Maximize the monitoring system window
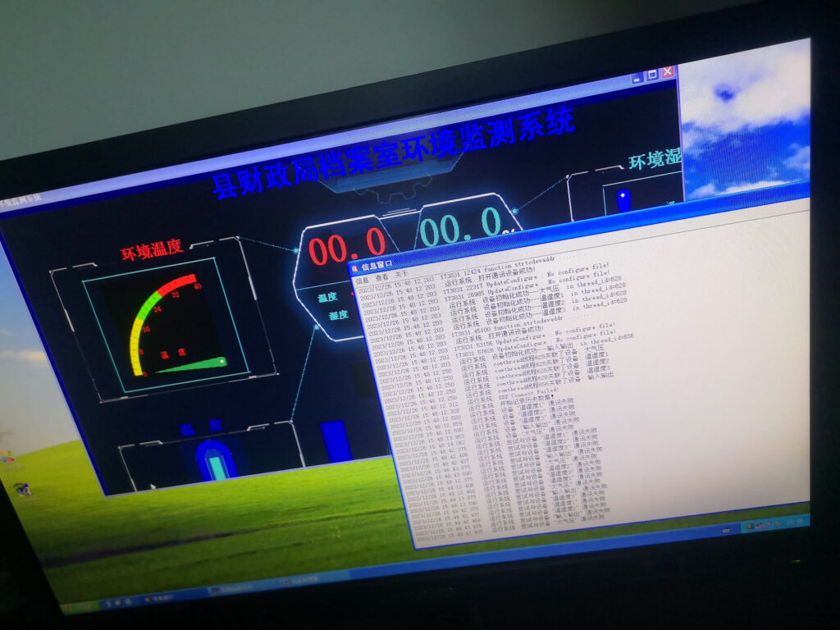The width and height of the screenshot is (840, 630). tap(652, 75)
